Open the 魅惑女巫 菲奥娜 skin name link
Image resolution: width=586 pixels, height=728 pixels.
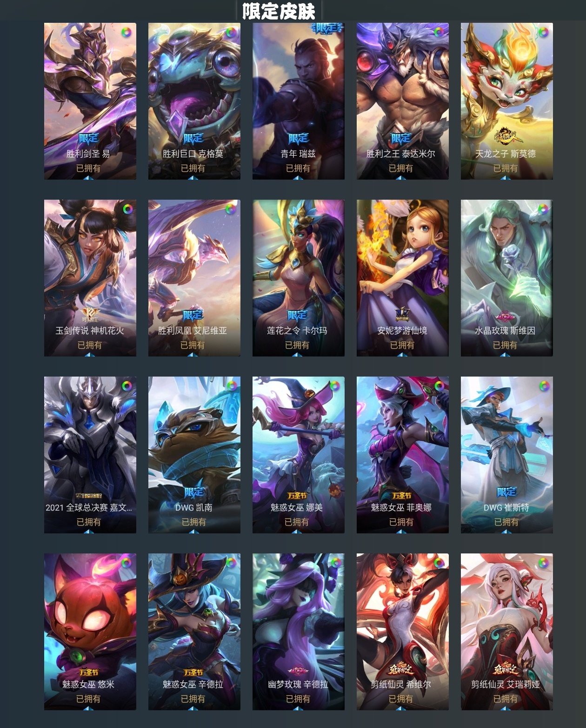coord(401,507)
